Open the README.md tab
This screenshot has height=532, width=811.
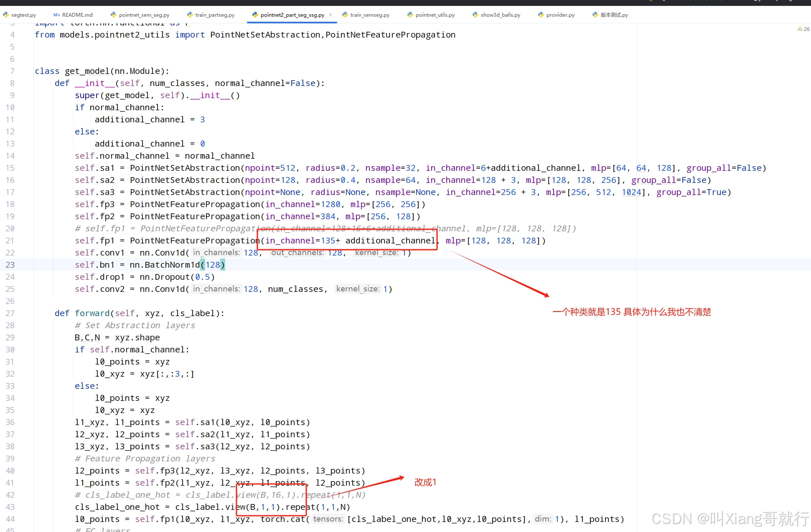pyautogui.click(x=77, y=15)
